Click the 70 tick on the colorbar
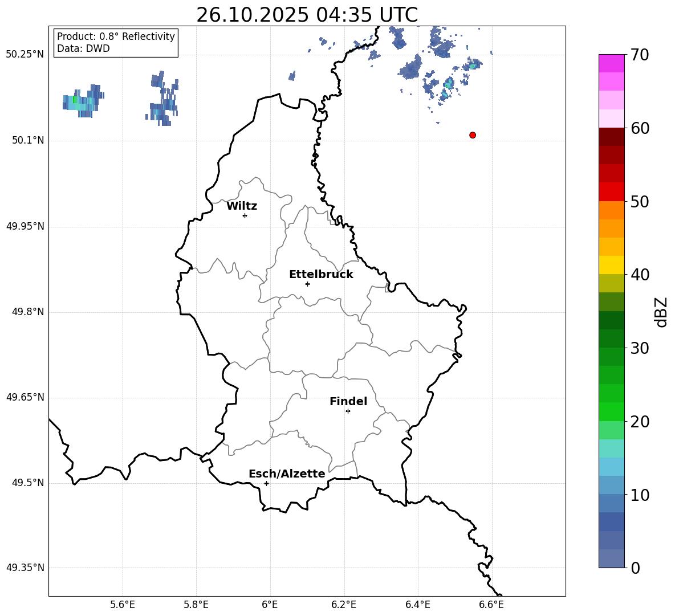The image size is (675, 616). [640, 55]
